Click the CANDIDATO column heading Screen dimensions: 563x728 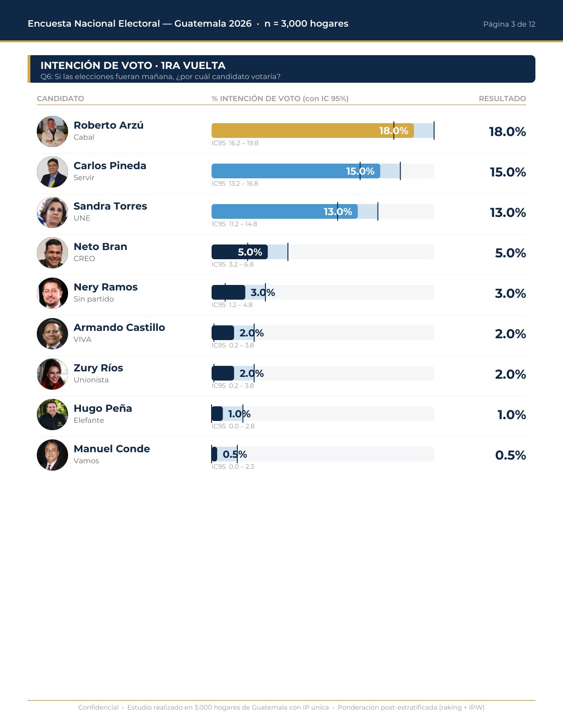coord(60,98)
